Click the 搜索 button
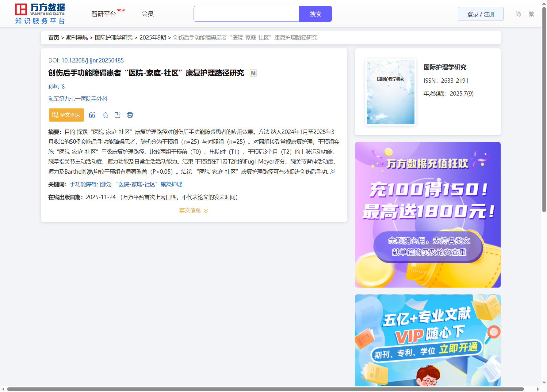The height and width of the screenshot is (392, 547). click(315, 14)
